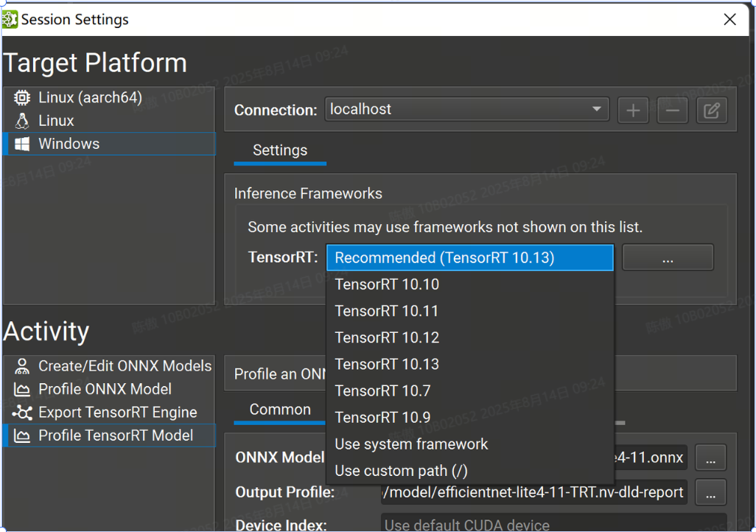The image size is (756, 532).
Task: Browse for ONNX Model file
Action: pyautogui.click(x=710, y=458)
